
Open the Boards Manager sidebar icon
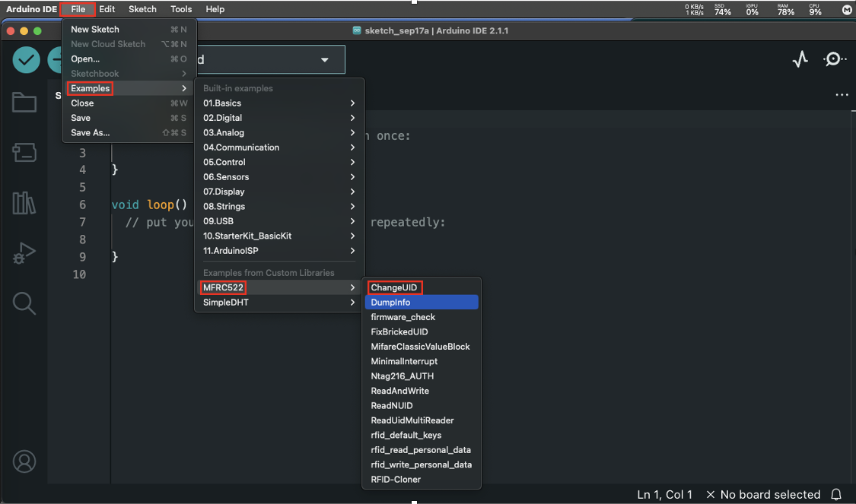(24, 152)
